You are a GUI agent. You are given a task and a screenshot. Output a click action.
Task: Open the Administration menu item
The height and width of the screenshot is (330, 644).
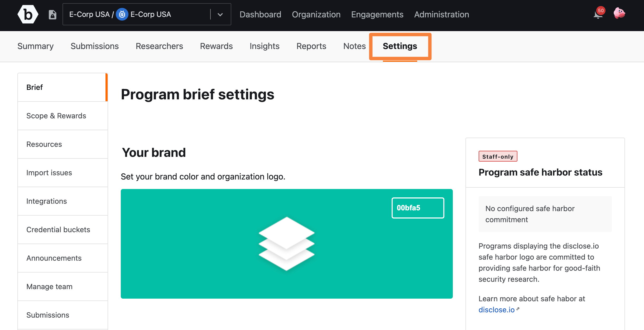(x=441, y=14)
